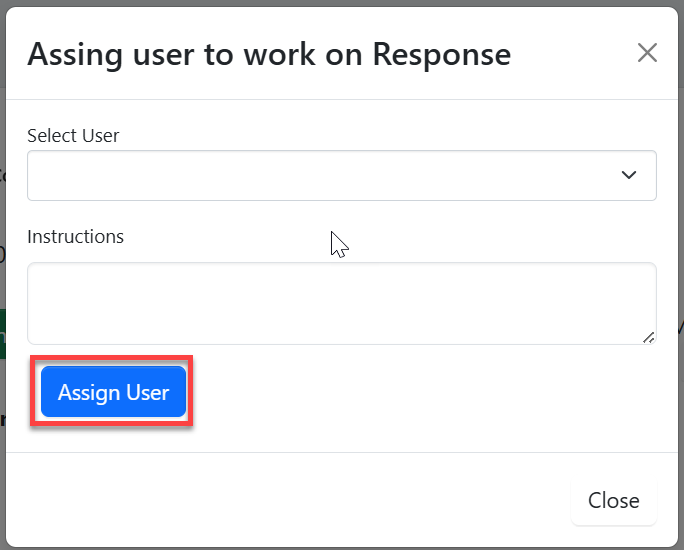Open the Select User dropdown
The height and width of the screenshot is (550, 684).
point(341,176)
